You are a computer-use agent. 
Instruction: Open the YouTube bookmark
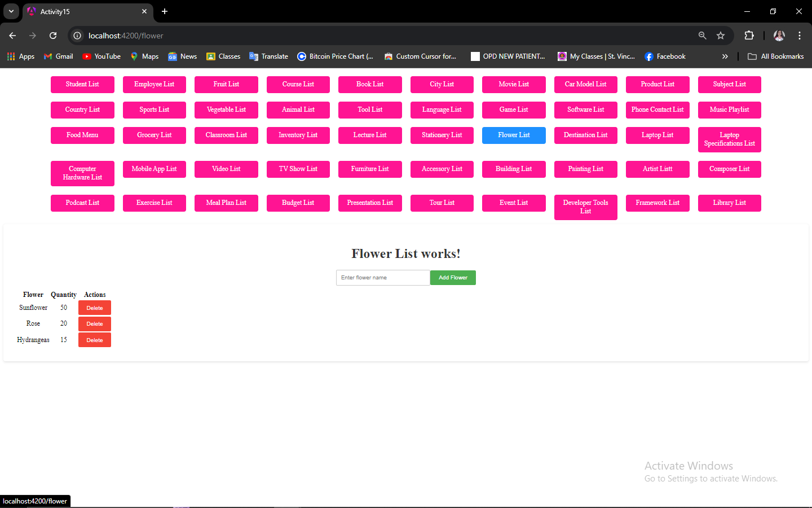point(101,56)
